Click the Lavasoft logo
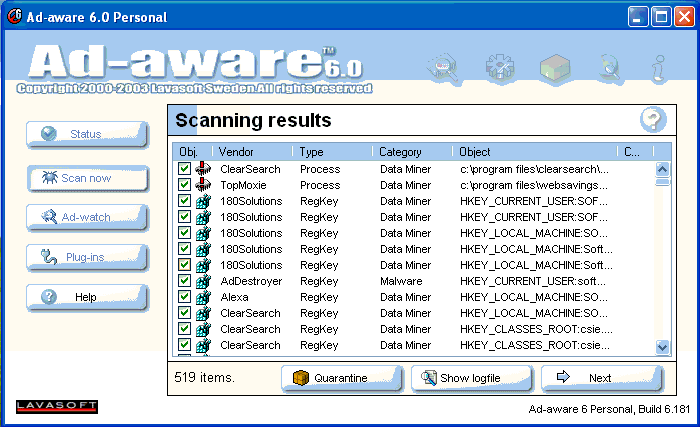 point(57,405)
